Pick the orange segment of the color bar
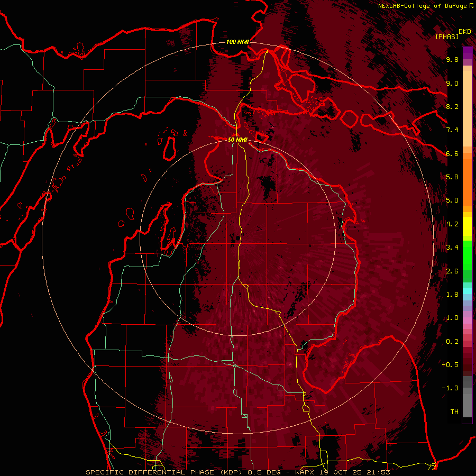The height and width of the screenshot is (476, 476). pyautogui.click(x=467, y=182)
